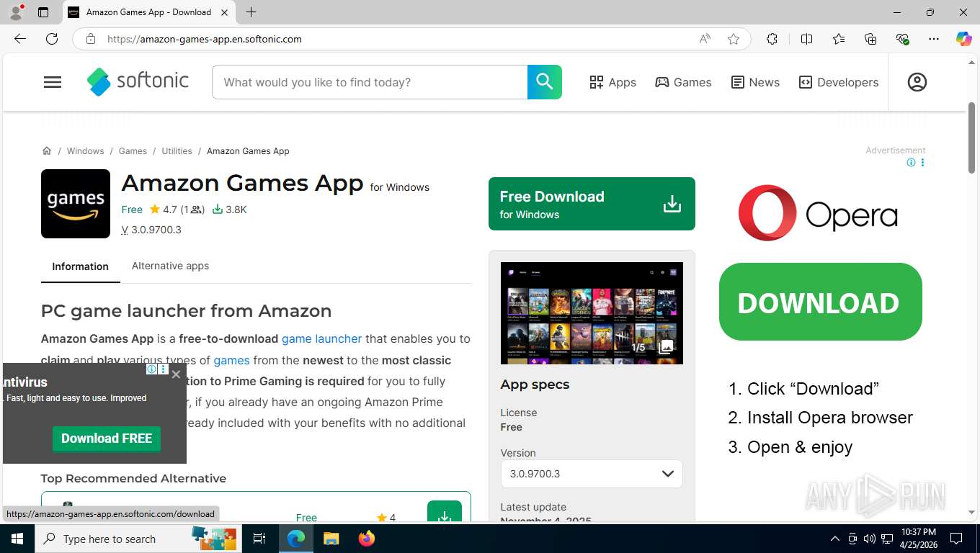Screen dimensions: 980x553
Task: Click the Games breadcrumb link
Action: click(x=133, y=150)
